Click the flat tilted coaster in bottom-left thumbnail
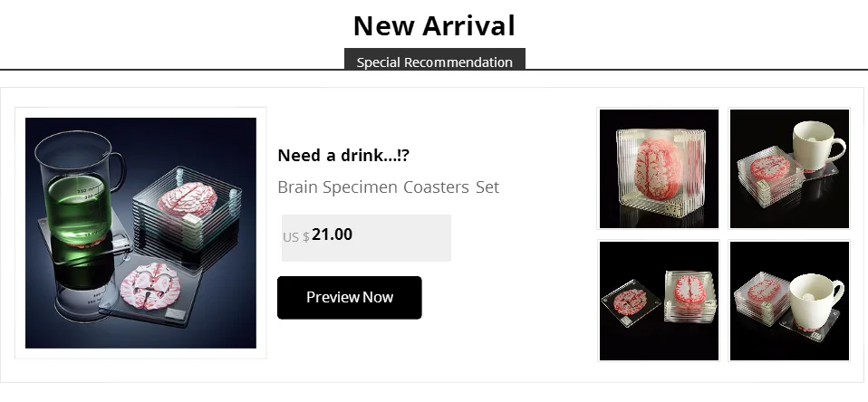The height and width of the screenshot is (402, 868). 632,301
